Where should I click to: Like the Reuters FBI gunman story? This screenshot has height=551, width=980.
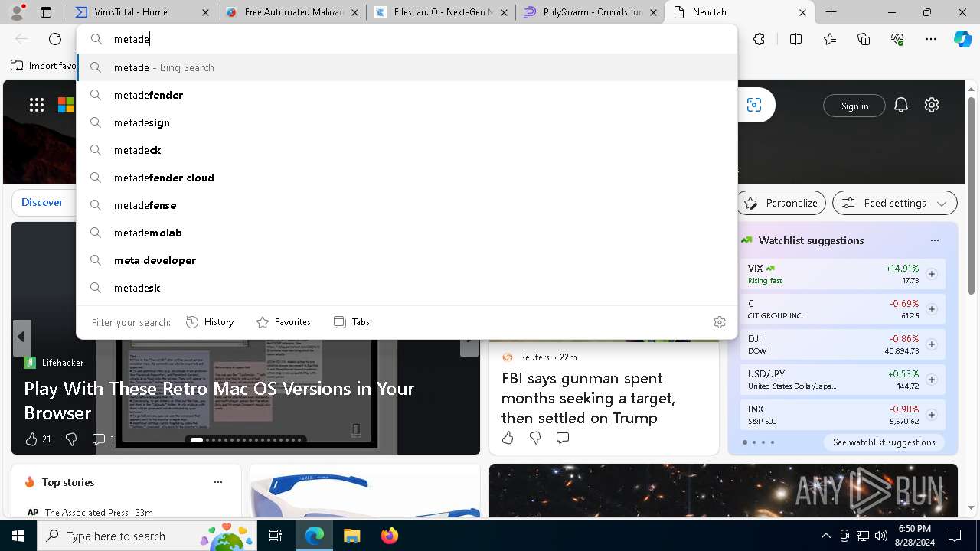(508, 438)
